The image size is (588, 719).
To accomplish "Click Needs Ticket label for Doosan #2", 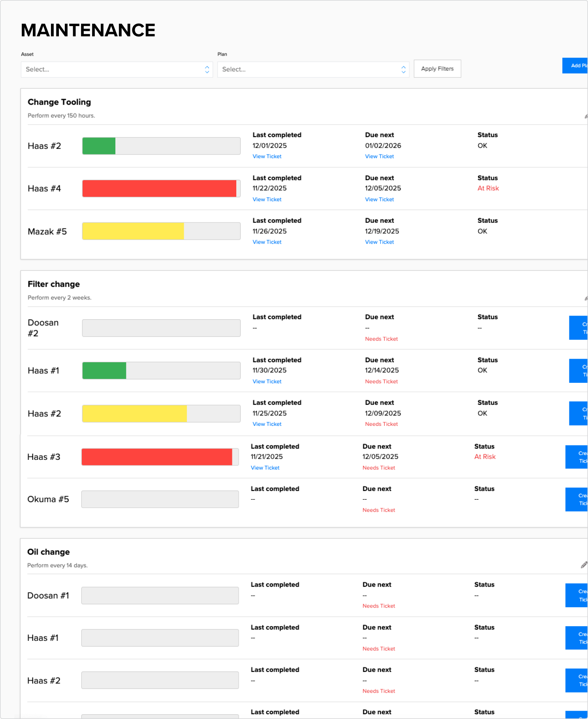I will point(381,339).
